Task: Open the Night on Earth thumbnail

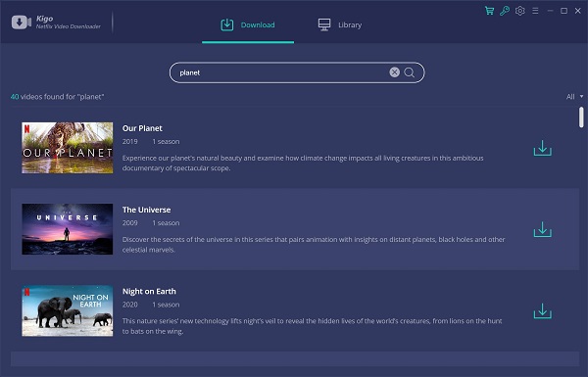Action: [x=67, y=310]
